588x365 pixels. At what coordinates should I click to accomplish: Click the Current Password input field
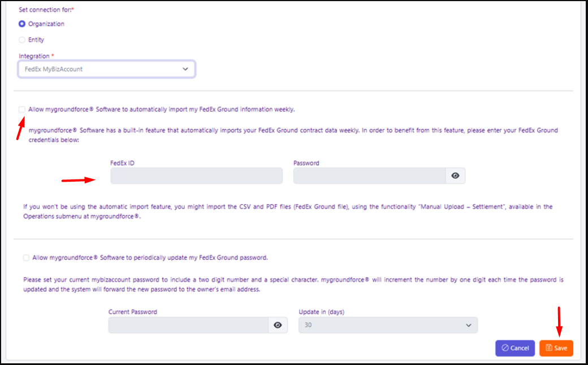click(188, 325)
